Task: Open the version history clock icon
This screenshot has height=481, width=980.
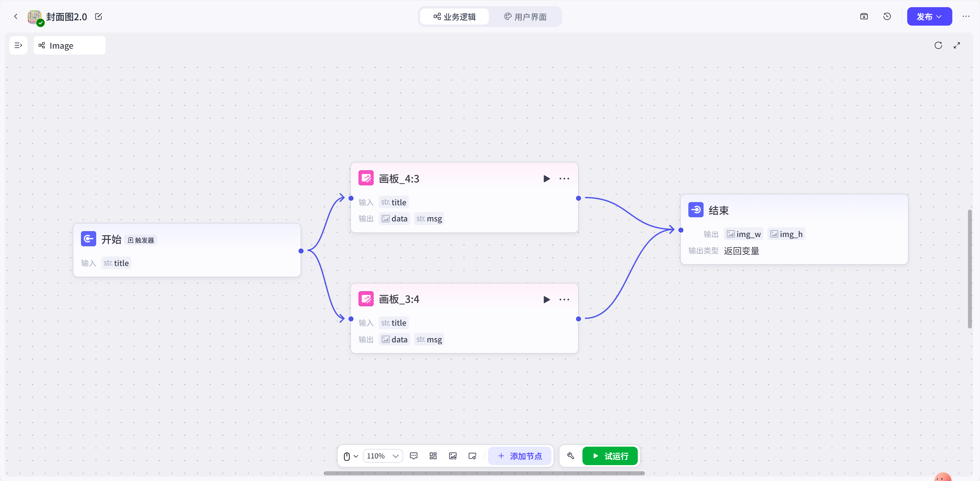Action: [887, 16]
